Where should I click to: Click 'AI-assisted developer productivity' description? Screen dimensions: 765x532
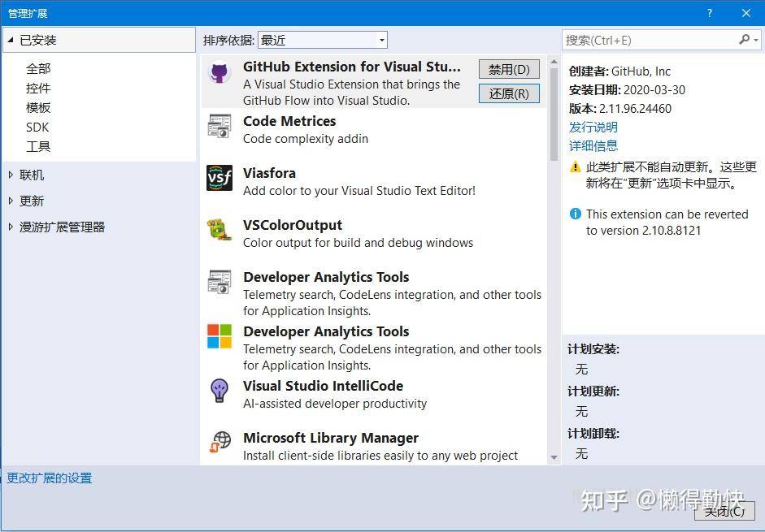tap(335, 404)
